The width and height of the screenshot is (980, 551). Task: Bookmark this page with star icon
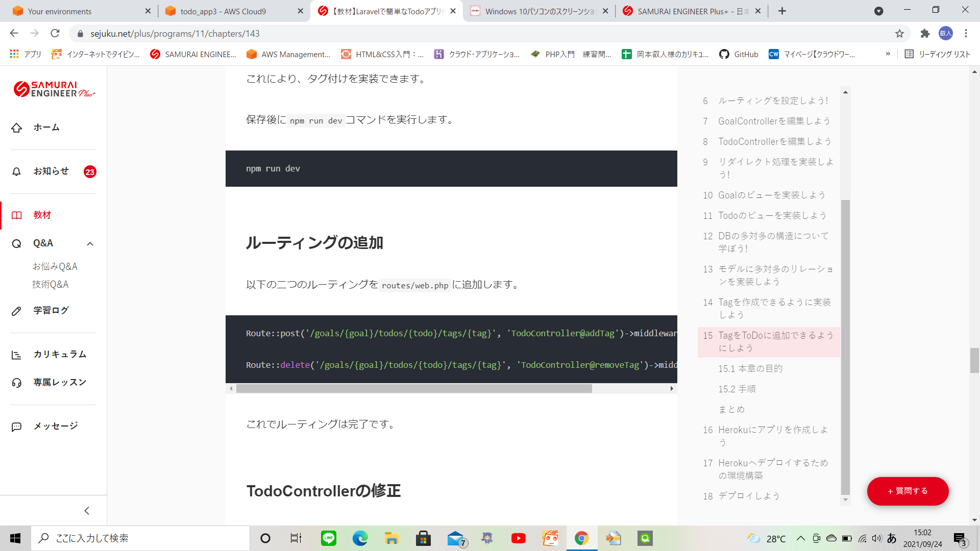pos(899,34)
